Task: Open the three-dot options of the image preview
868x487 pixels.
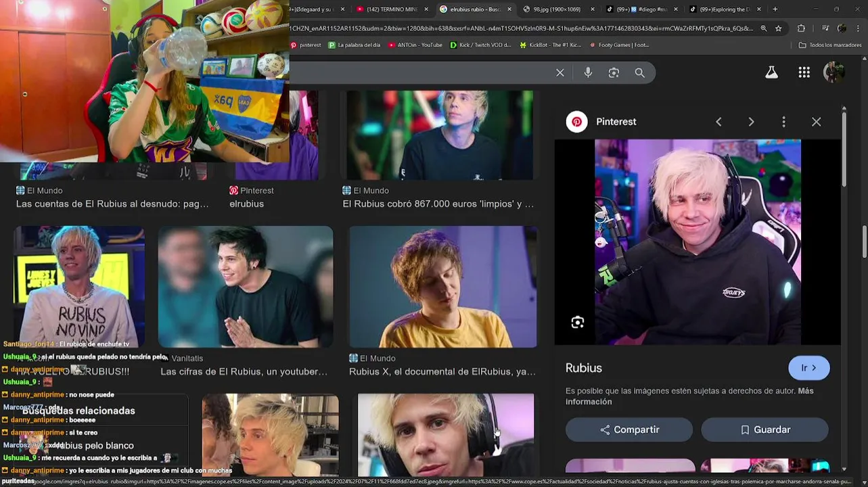Action: coord(783,122)
